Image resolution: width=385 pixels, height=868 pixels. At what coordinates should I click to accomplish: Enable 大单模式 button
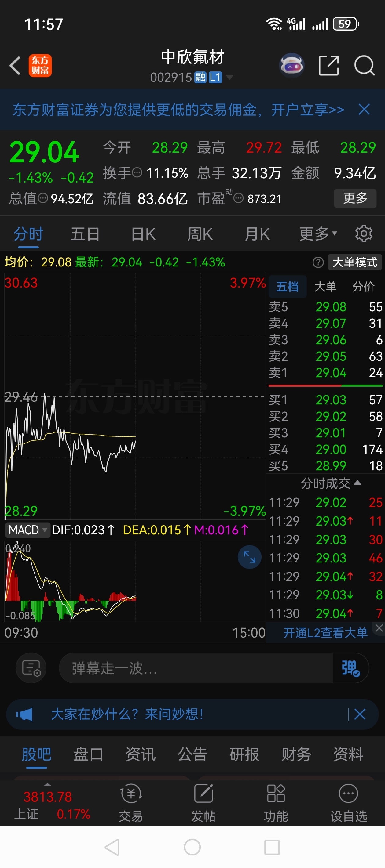pos(355,262)
